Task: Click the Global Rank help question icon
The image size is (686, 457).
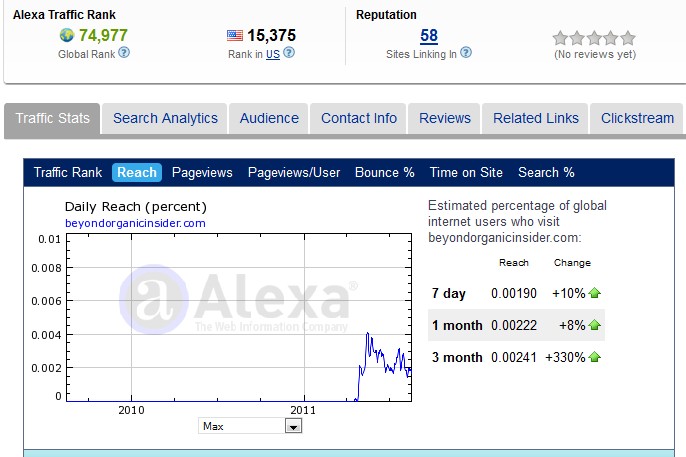Action: pyautogui.click(x=124, y=53)
